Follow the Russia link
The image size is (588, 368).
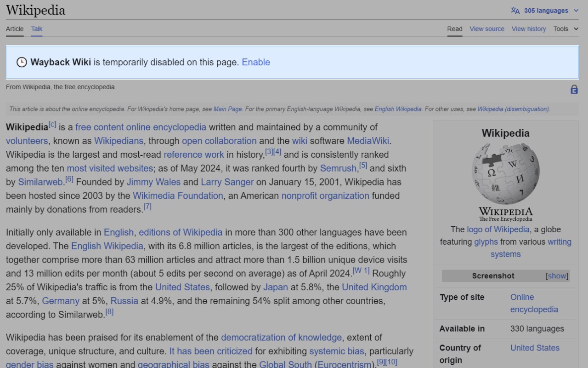pos(124,301)
